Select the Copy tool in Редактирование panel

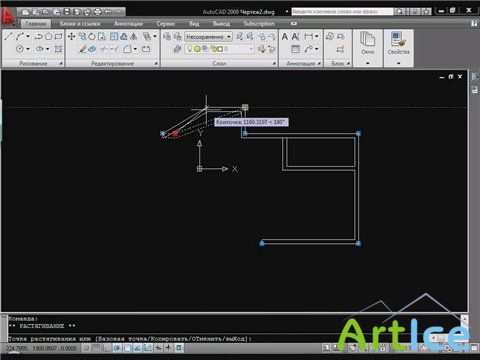pos(82,36)
